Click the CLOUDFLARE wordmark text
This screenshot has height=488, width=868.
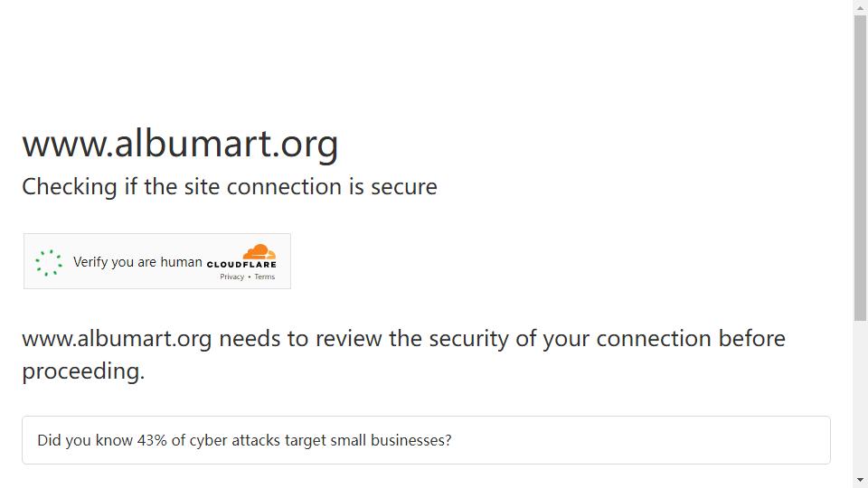(241, 265)
